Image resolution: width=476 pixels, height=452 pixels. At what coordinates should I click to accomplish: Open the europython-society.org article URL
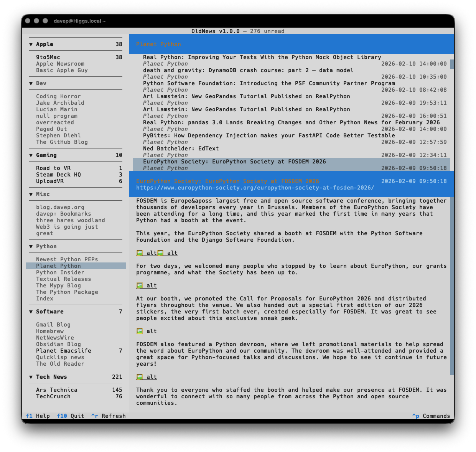click(x=255, y=188)
